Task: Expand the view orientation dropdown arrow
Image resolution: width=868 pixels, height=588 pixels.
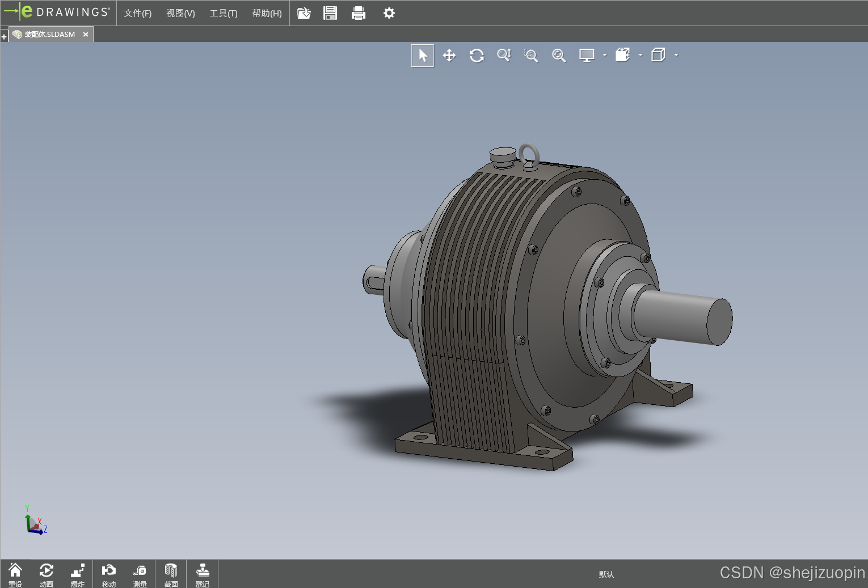Action: click(x=641, y=55)
